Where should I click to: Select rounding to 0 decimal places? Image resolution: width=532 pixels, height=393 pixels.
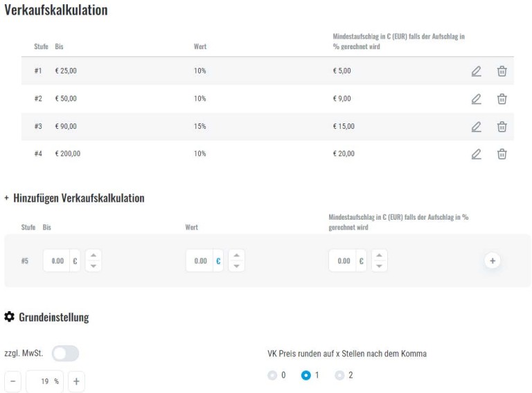pyautogui.click(x=272, y=375)
